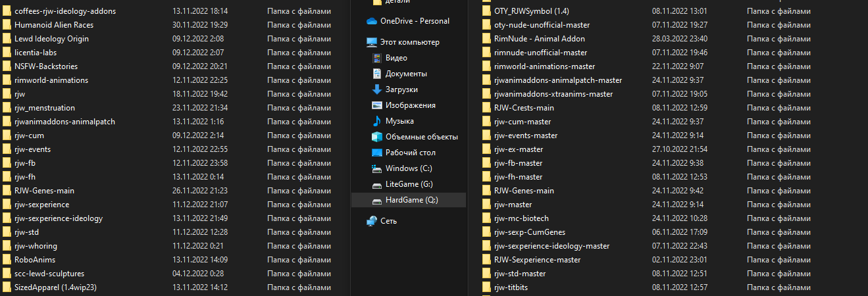Select rjwanimaddons-xtraanims-master folder
The height and width of the screenshot is (296, 868).
pyautogui.click(x=553, y=94)
